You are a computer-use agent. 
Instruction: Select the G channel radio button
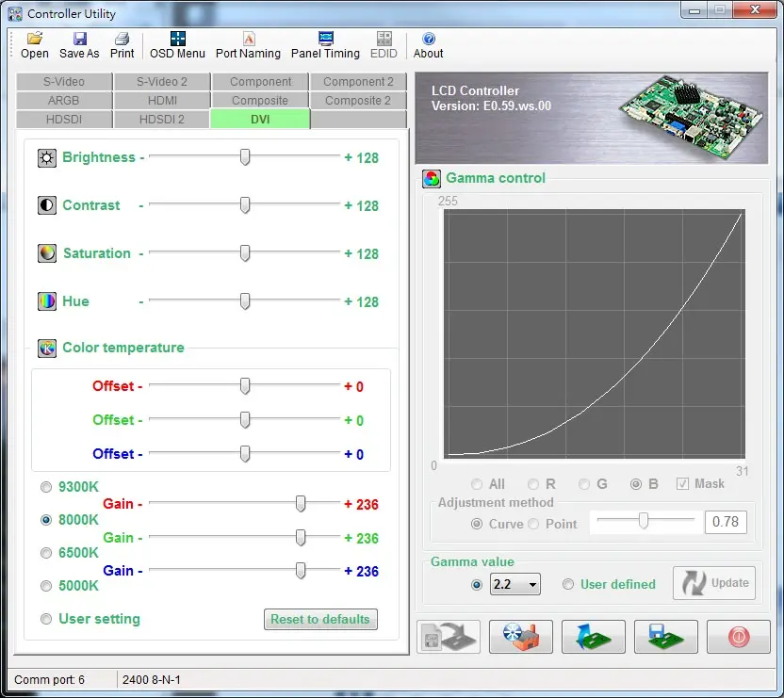pos(584,484)
